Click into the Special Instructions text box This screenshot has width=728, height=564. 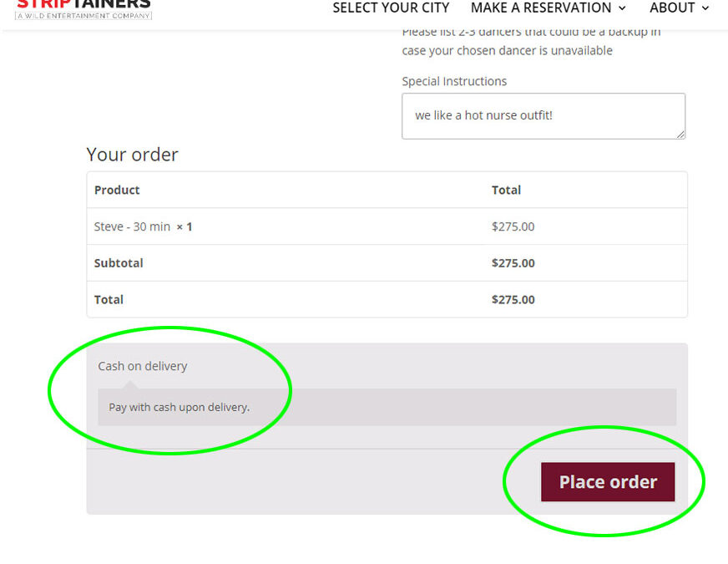coord(543,115)
